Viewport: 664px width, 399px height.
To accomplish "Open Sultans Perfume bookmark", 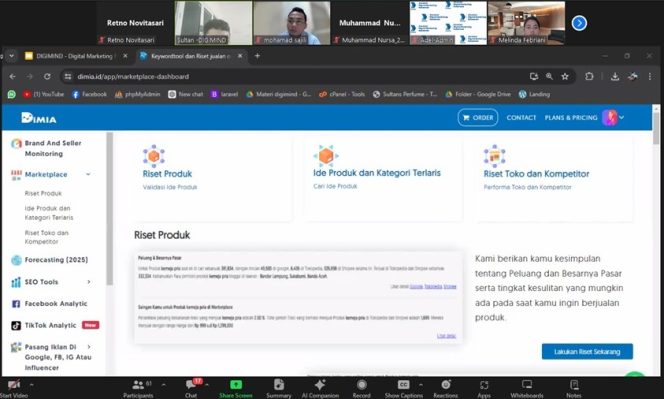I will (x=405, y=94).
